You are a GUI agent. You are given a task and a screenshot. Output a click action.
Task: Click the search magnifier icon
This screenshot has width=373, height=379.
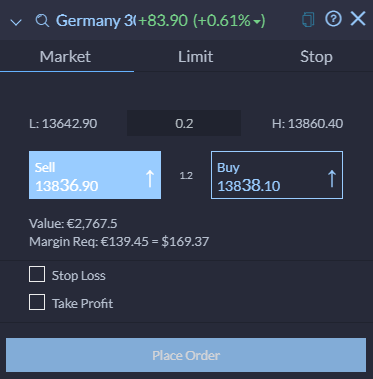pos(42,21)
